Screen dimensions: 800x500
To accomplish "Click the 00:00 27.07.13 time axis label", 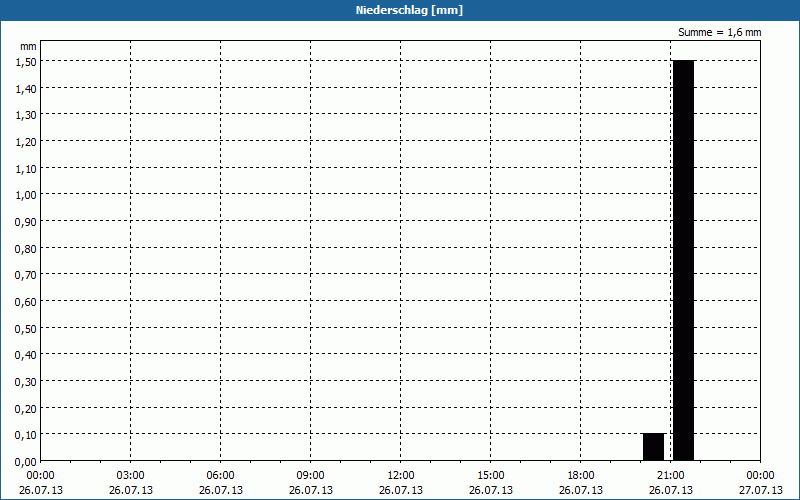I will click(x=761, y=482).
